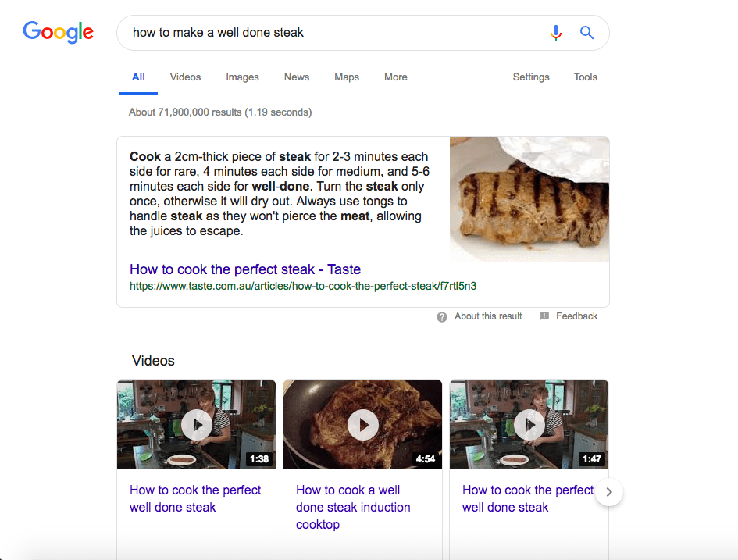
Task: Switch to the Images tab
Action: pyautogui.click(x=242, y=77)
